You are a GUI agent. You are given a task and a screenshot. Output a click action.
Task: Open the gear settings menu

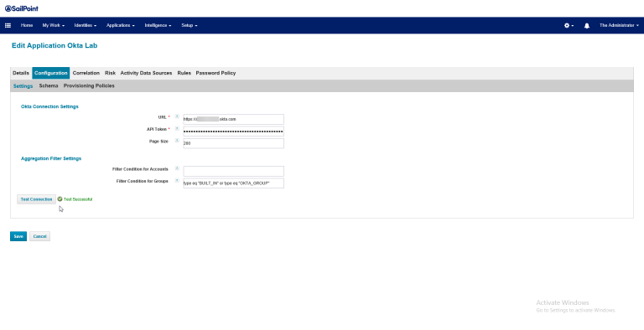pos(569,25)
